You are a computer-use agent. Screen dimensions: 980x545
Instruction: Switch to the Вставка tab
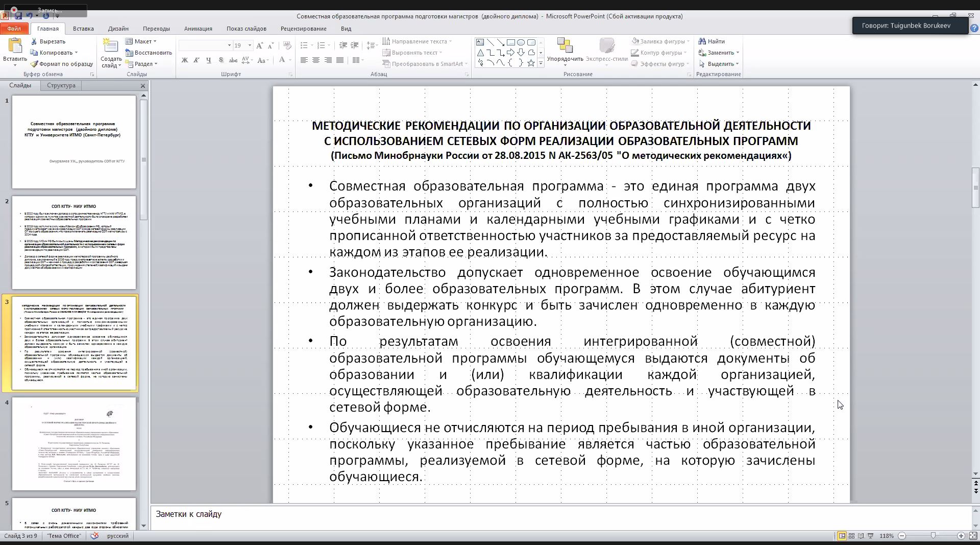pyautogui.click(x=83, y=29)
